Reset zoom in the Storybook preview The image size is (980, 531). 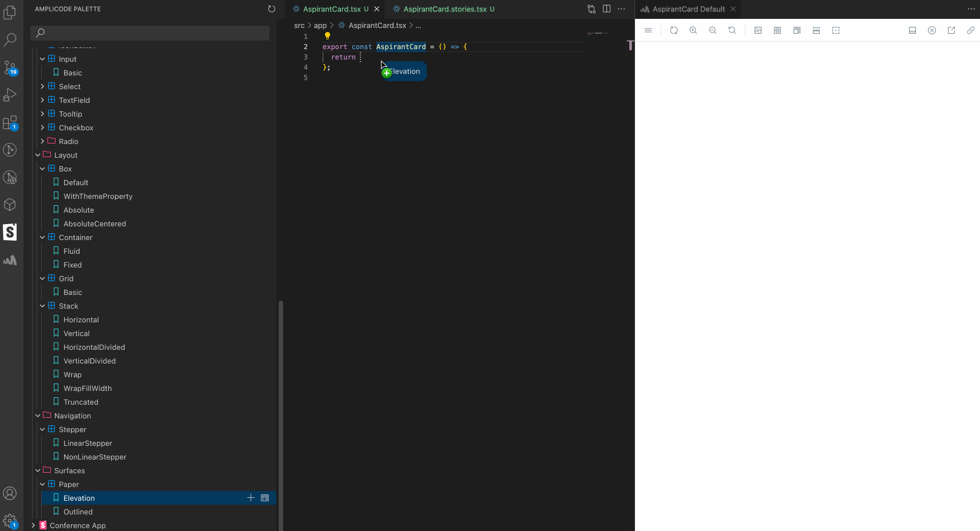coord(732,30)
